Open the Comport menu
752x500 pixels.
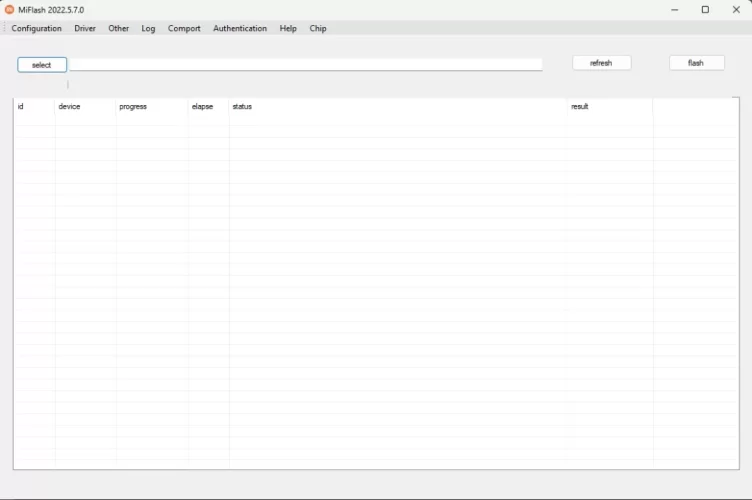[x=184, y=29]
